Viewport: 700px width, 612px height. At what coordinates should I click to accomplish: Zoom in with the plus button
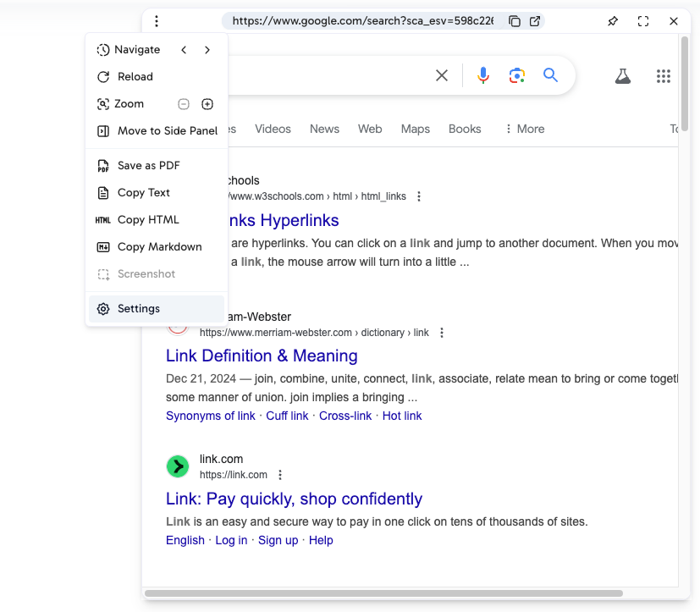pos(207,104)
